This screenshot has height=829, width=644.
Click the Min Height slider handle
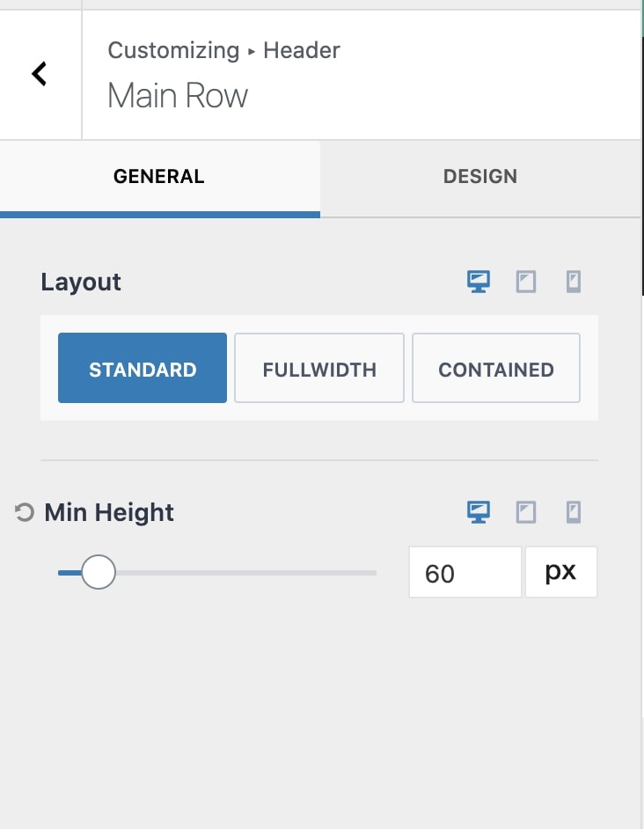point(99,572)
